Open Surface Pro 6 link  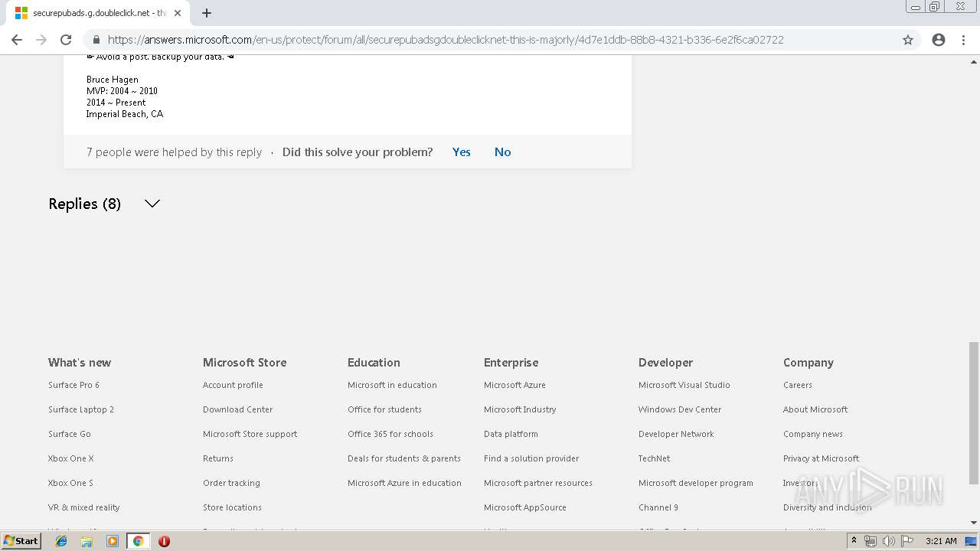pyautogui.click(x=73, y=385)
